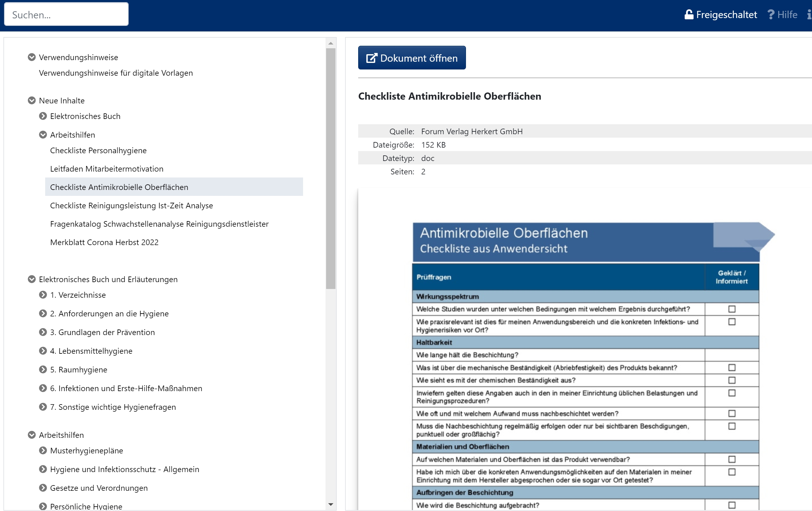Select Checkliste Personalhygiene in the tree
Viewport: 812px width, 511px height.
pos(98,150)
